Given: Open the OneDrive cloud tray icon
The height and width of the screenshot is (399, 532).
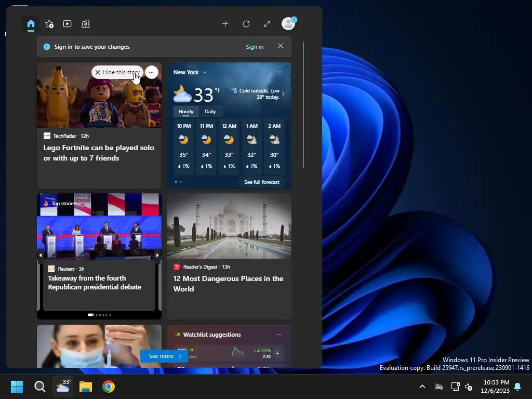Looking at the screenshot, I should (x=439, y=387).
